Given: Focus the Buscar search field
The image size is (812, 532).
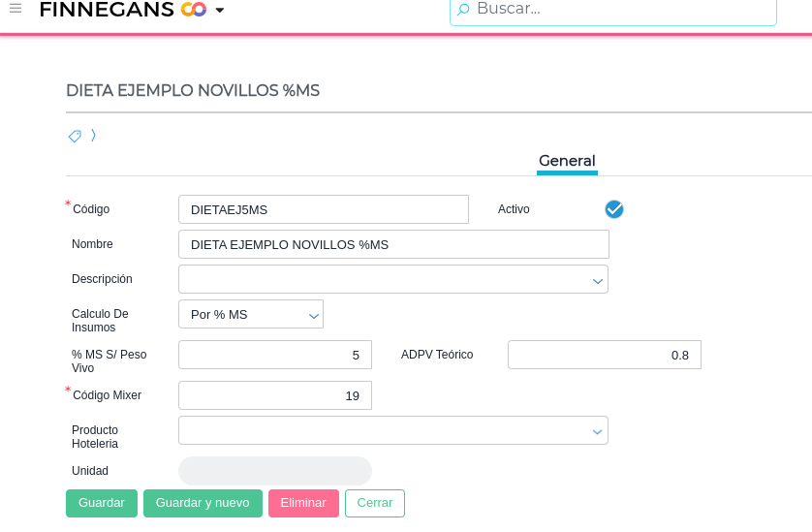Looking at the screenshot, I should 620,10.
